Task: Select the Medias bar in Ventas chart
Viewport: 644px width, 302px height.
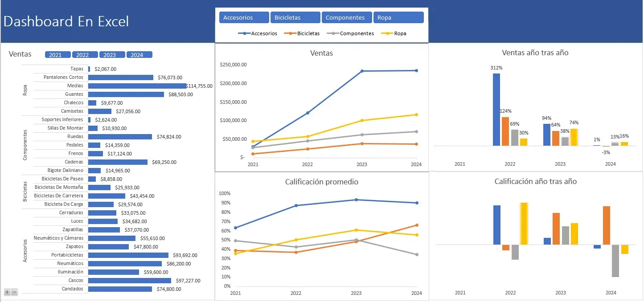Action: (137, 86)
